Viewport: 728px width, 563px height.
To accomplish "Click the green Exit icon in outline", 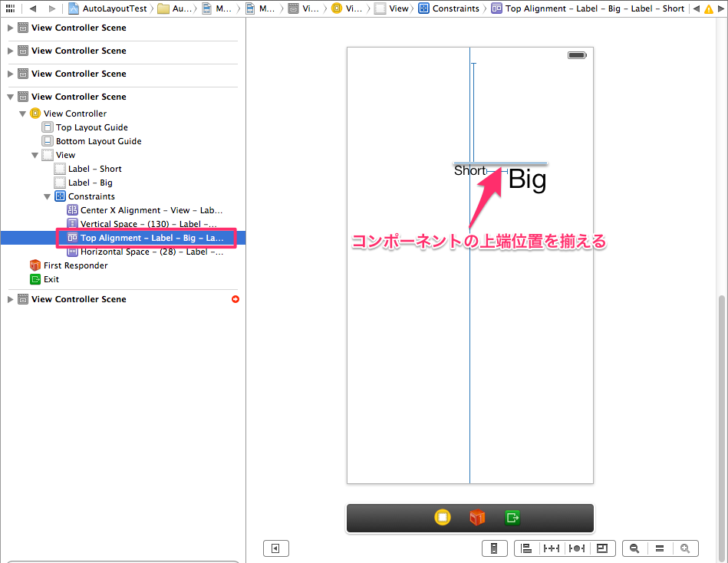I will tap(35, 279).
